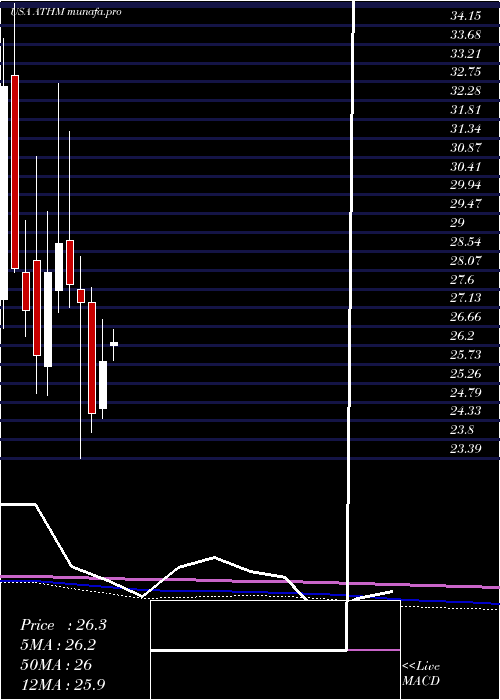Viewport: 500px width, 700px height.
Task: Click the 26.66 price axis label
Action: pos(466,317)
